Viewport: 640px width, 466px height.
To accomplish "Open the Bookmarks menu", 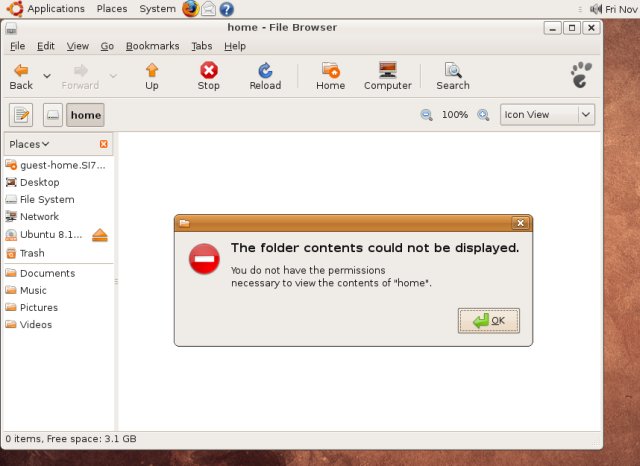I will 153,46.
